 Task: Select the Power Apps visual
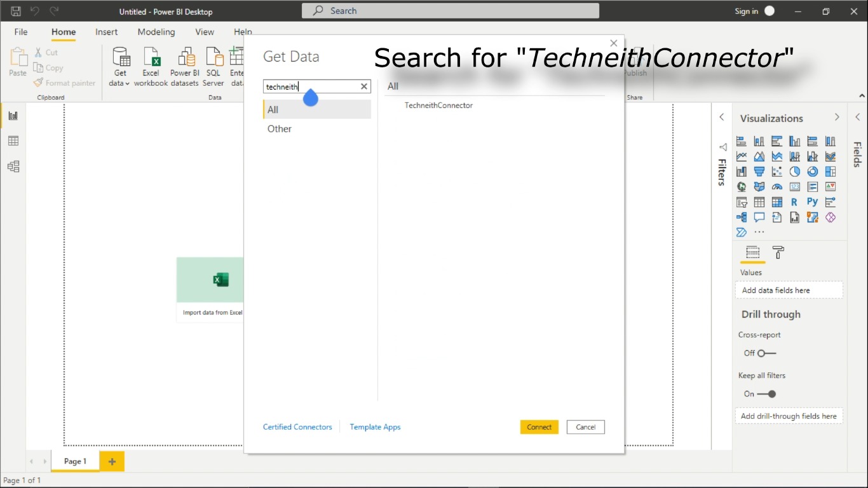pos(831,217)
